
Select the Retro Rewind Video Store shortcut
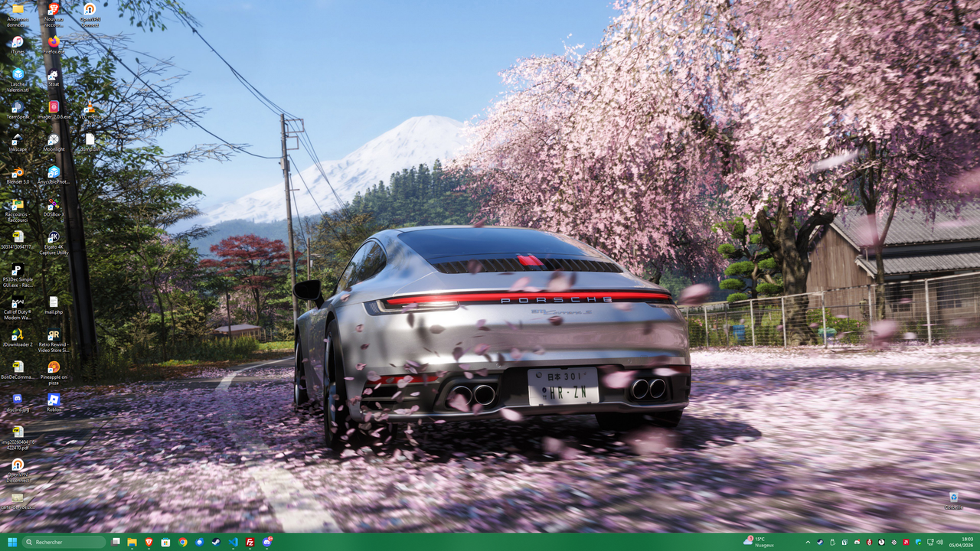click(54, 341)
